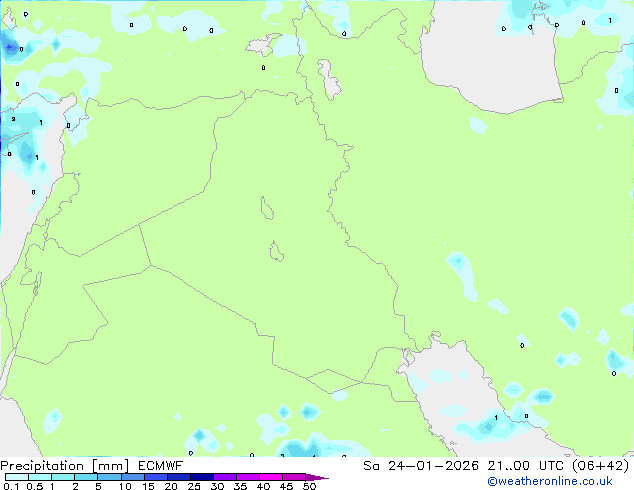Screen dimensions: 634x490
Task: Click the 30–35 mm purple legend swatch
Action: click(x=225, y=477)
